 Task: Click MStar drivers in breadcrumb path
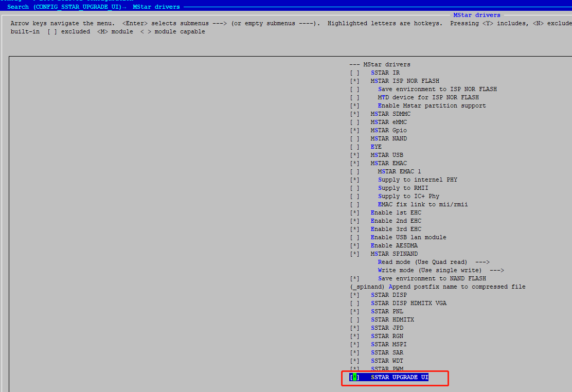point(156,7)
